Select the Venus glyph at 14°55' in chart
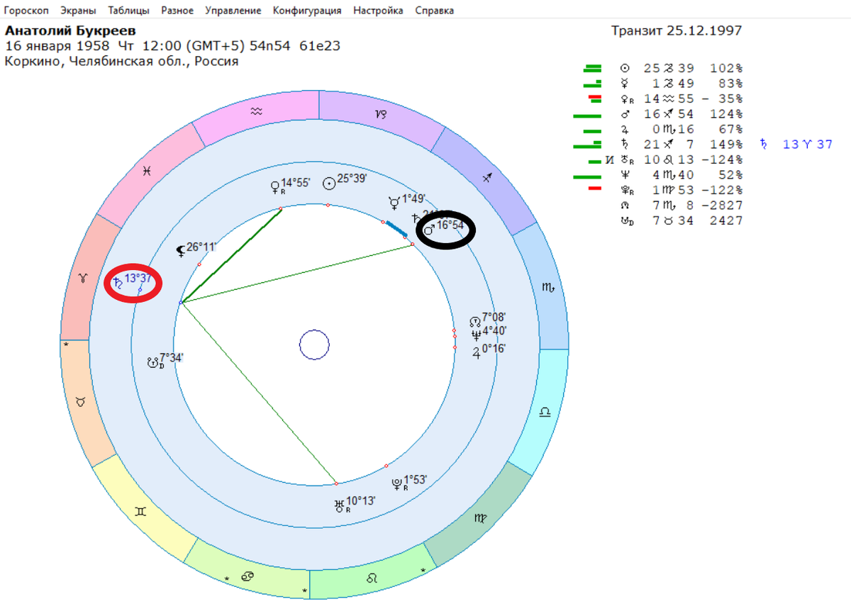The width and height of the screenshot is (851, 616). pyautogui.click(x=276, y=188)
